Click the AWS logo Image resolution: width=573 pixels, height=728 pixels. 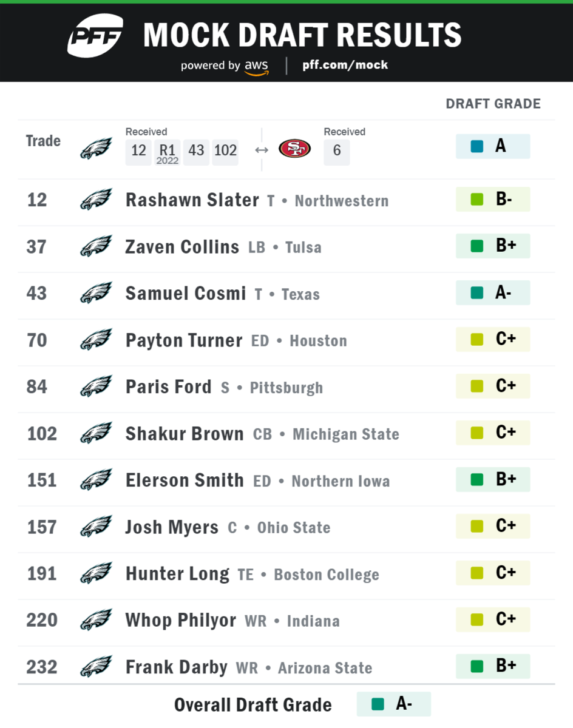point(257,67)
